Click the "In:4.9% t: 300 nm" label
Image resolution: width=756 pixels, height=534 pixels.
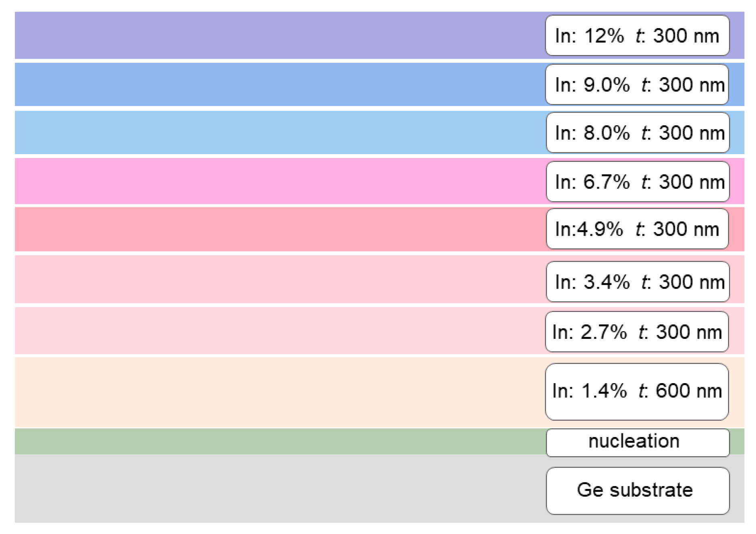pyautogui.click(x=637, y=229)
